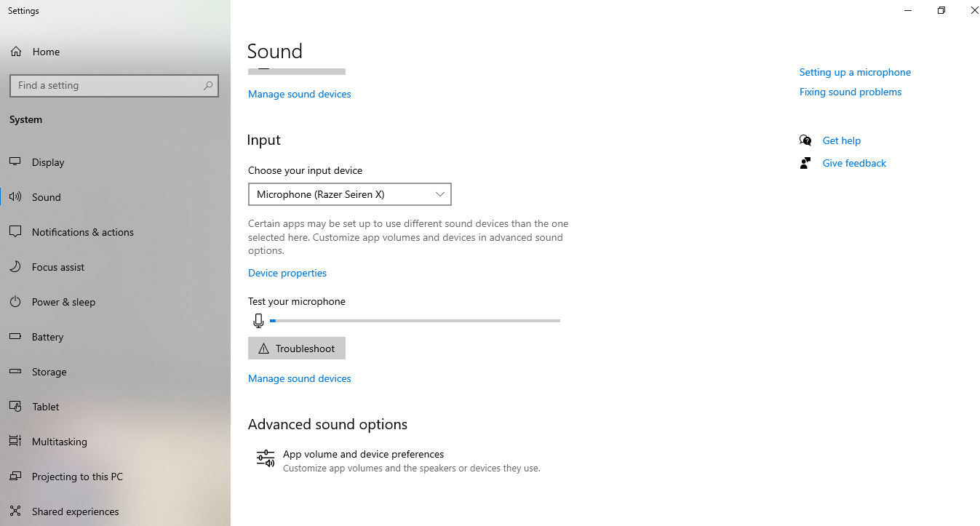The height and width of the screenshot is (526, 980).
Task: Click the search magnifier icon
Action: (x=208, y=85)
